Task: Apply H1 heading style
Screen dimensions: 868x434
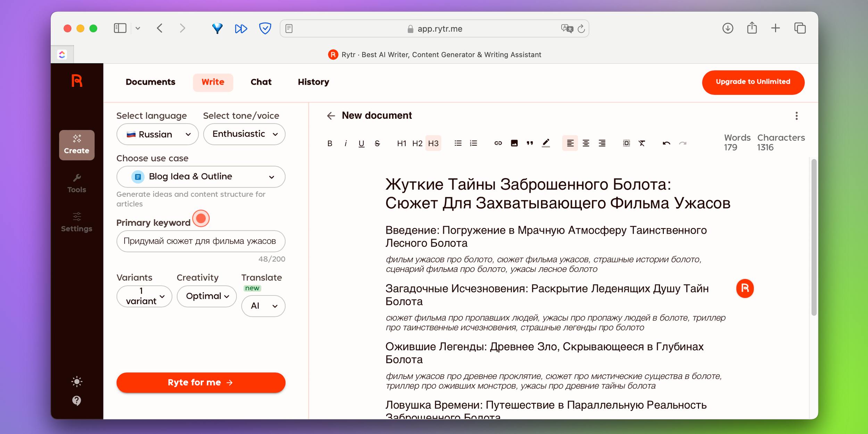Action: 402,143
